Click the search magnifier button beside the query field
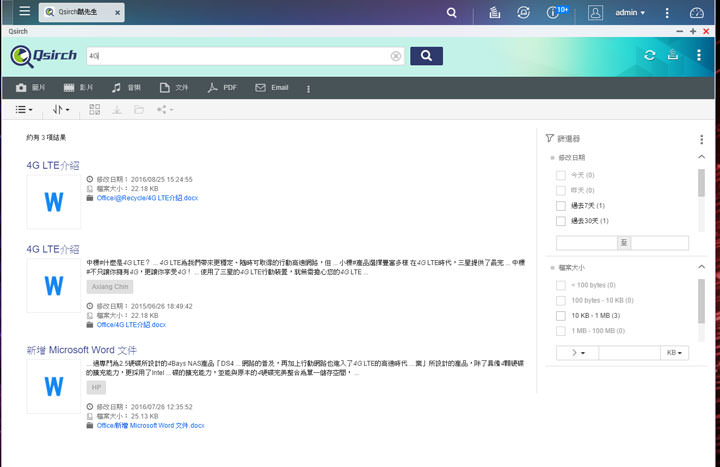This screenshot has height=467, width=720. click(426, 56)
